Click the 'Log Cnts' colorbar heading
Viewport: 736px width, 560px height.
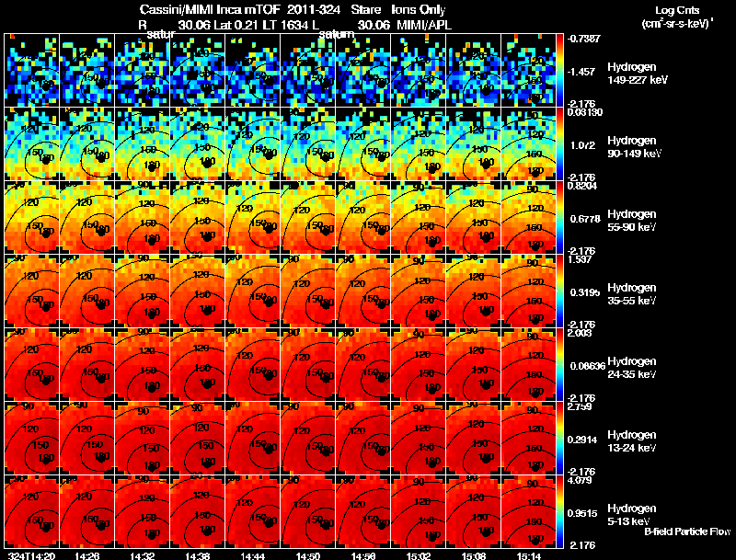[x=676, y=10]
